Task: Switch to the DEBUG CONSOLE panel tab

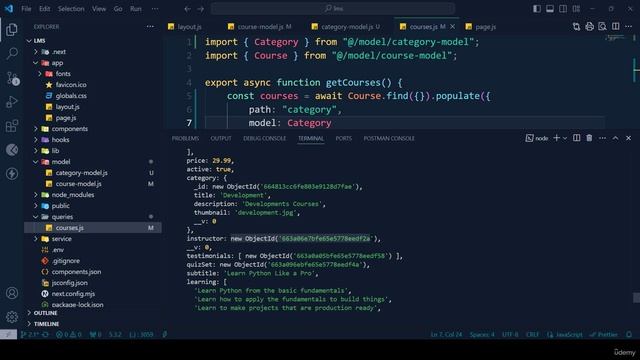Action: pos(264,138)
